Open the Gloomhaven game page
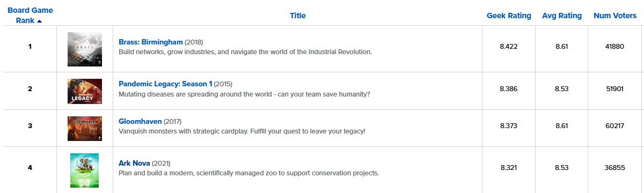Image resolution: width=644 pixels, height=193 pixels. pos(140,121)
